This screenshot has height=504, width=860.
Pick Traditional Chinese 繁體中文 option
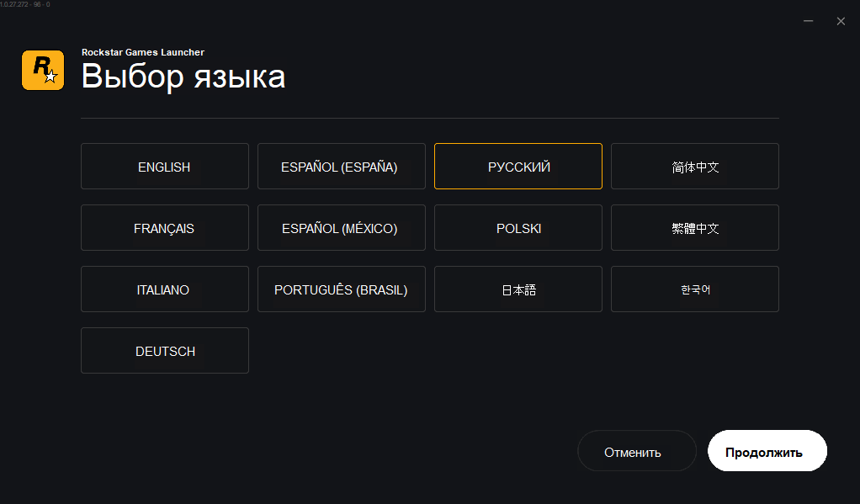(x=694, y=227)
